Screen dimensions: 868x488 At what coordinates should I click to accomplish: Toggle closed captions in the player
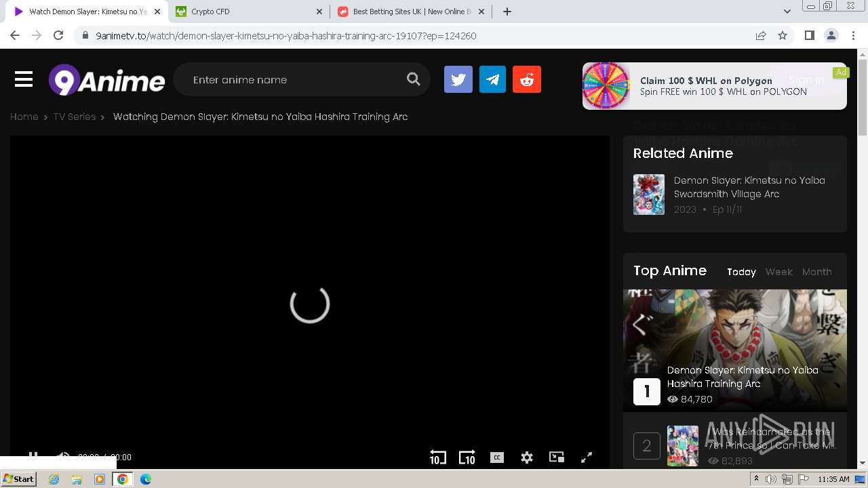(497, 457)
